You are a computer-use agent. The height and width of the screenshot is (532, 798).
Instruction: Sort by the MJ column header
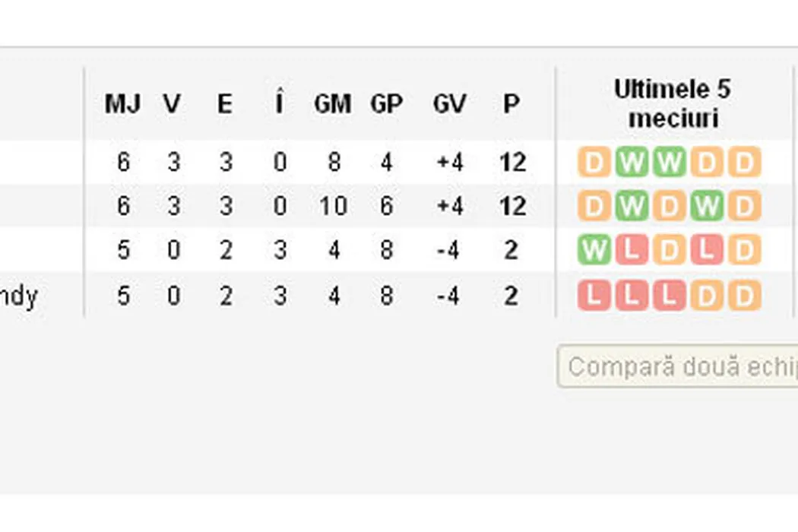tap(122, 104)
